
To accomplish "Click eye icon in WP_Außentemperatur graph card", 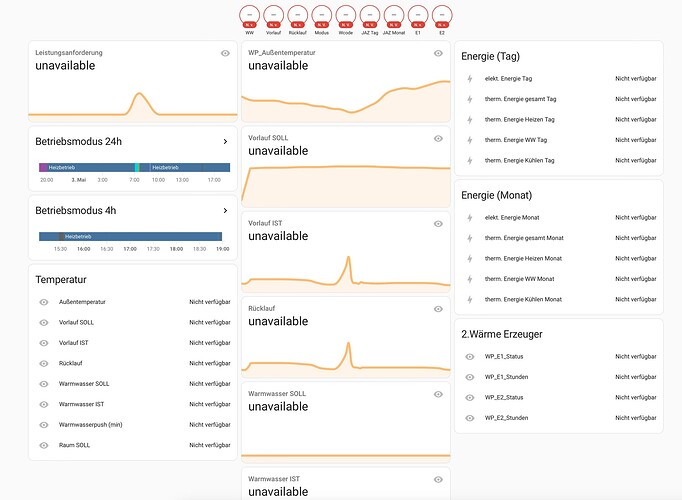I will coord(438,53).
